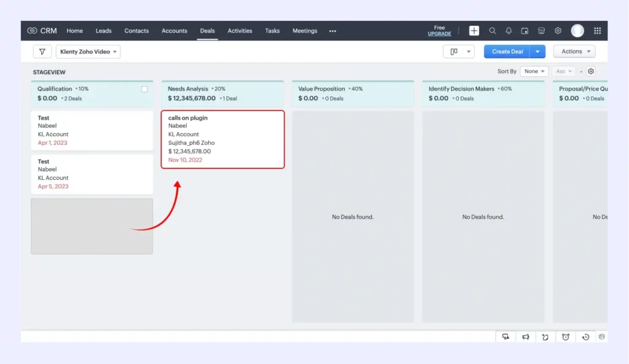
Task: Open the marketplace store icon
Action: (x=541, y=31)
